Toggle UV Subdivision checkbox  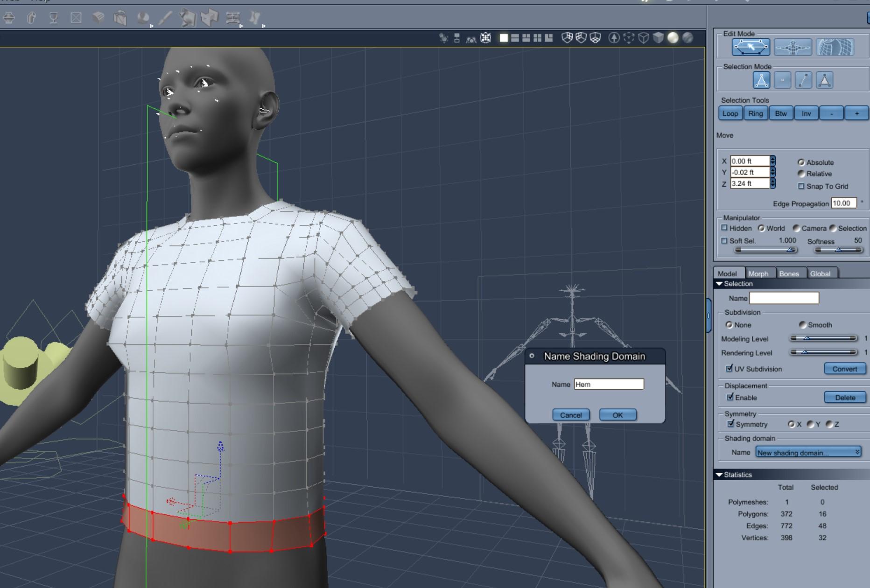[x=729, y=369]
